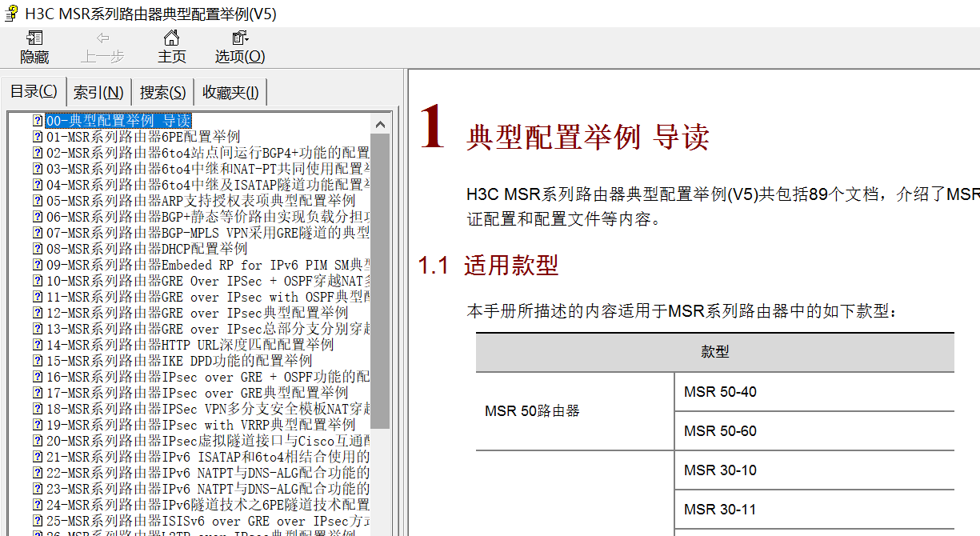Open topic 03 6to4中继和NAT-PT
The width and height of the screenshot is (980, 536).
click(207, 169)
